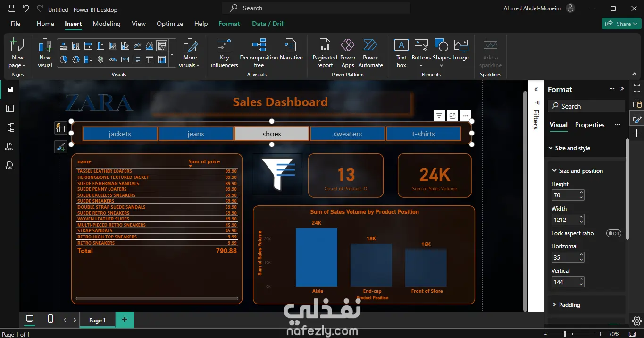This screenshot has width=644, height=338.
Task: Open the New page dropdown
Action: tap(17, 62)
